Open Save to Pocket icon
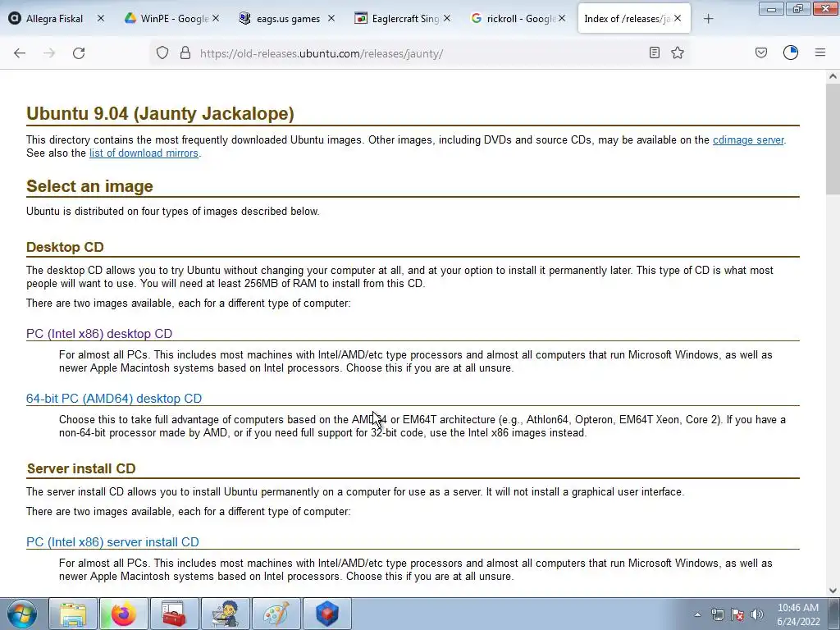840x630 pixels. click(761, 52)
